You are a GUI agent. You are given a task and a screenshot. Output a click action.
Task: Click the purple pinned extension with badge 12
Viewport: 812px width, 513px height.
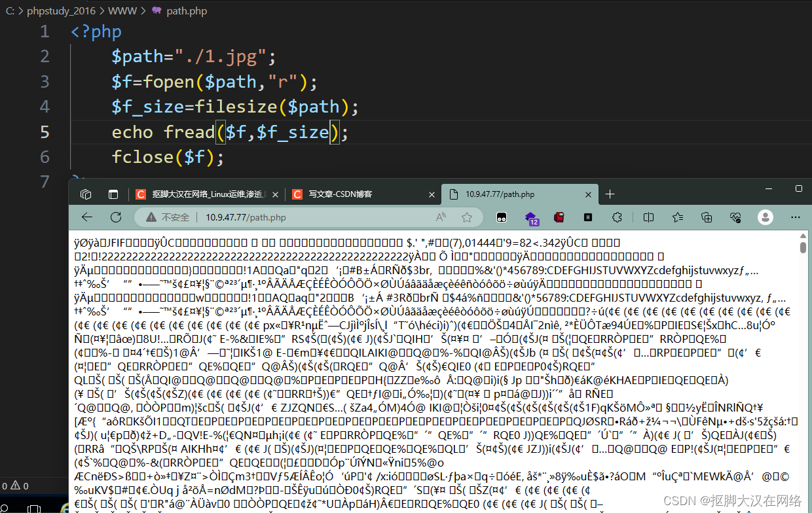point(532,217)
